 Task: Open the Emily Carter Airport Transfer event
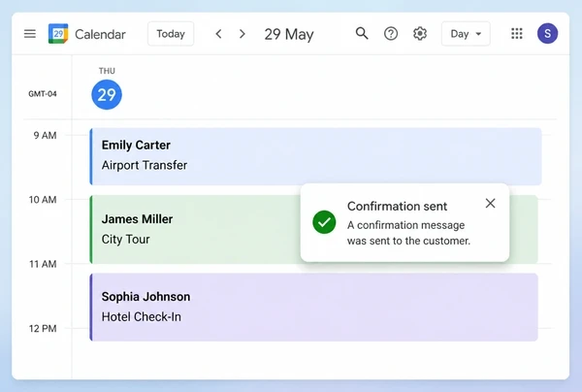(x=315, y=156)
